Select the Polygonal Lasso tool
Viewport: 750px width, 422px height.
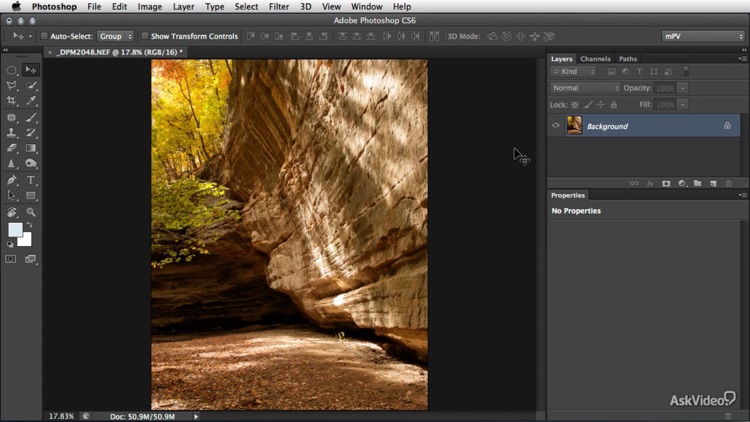(11, 86)
